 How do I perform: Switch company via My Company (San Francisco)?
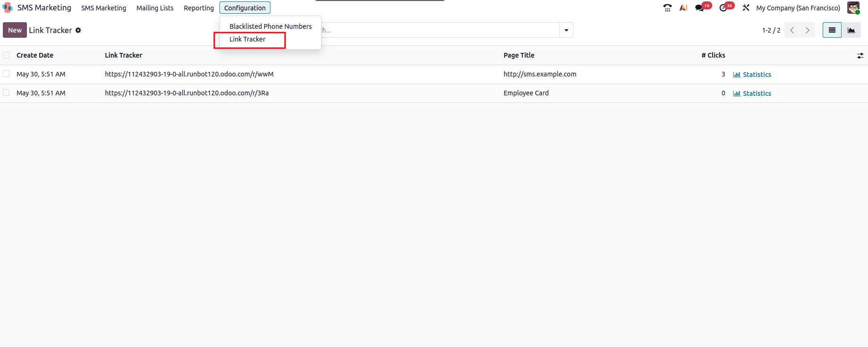point(798,8)
